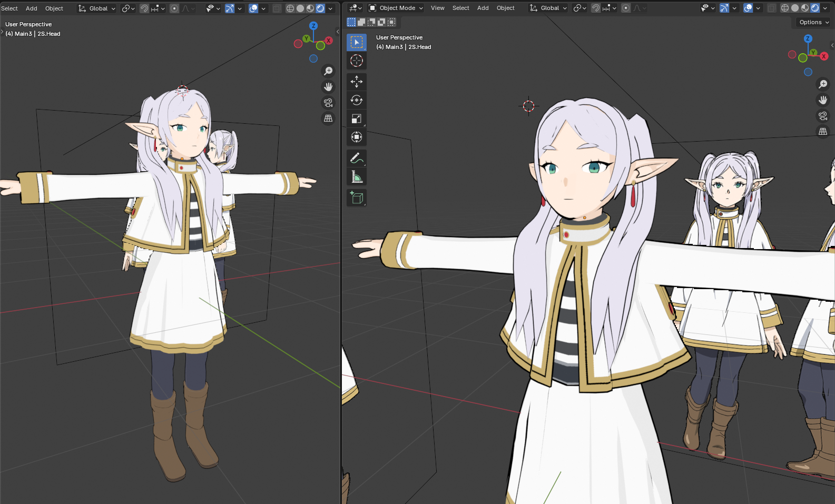Activate the Rotate tool
835x504 pixels.
pyautogui.click(x=357, y=100)
